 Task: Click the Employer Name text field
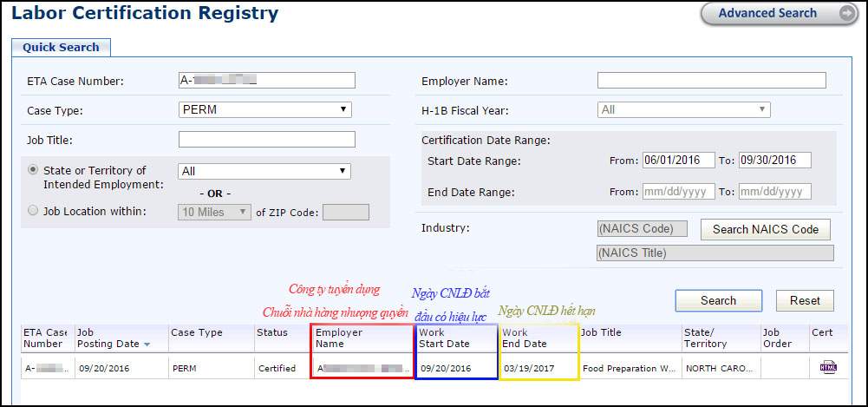coord(711,80)
